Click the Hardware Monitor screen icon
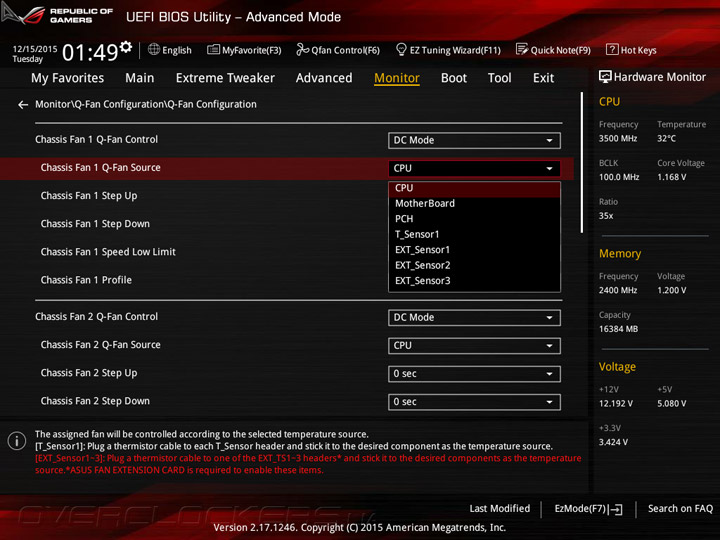 [605, 77]
